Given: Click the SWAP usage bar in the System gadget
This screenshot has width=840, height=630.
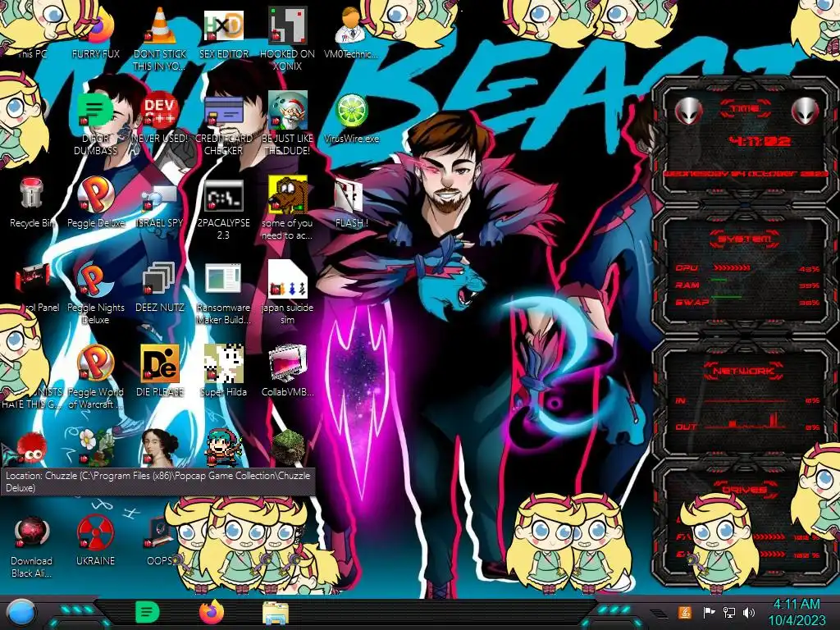Looking at the screenshot, I should pyautogui.click(x=726, y=296).
